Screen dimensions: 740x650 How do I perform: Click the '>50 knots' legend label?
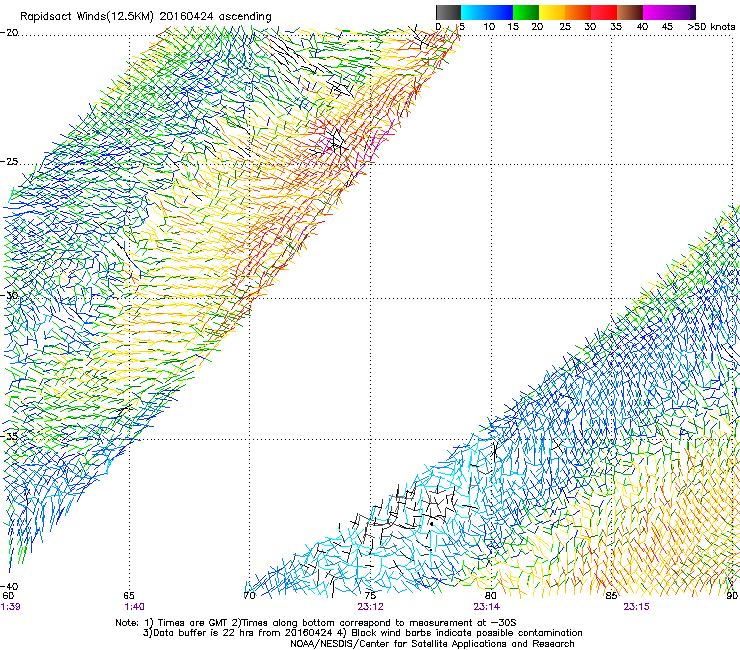(x=711, y=27)
